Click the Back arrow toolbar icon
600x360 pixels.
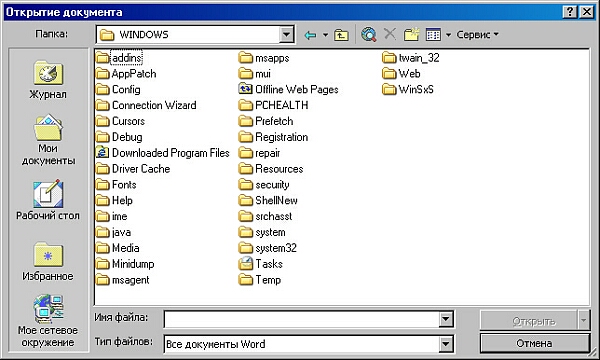tap(310, 35)
